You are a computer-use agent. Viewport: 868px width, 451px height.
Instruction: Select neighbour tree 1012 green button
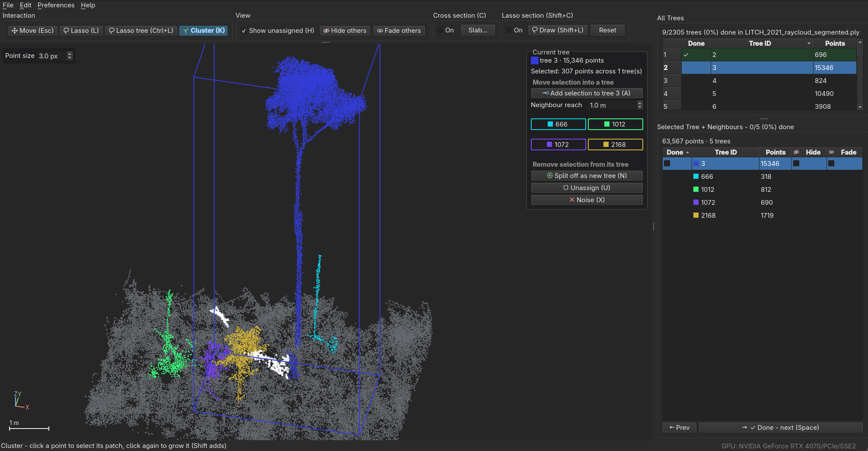click(x=615, y=124)
